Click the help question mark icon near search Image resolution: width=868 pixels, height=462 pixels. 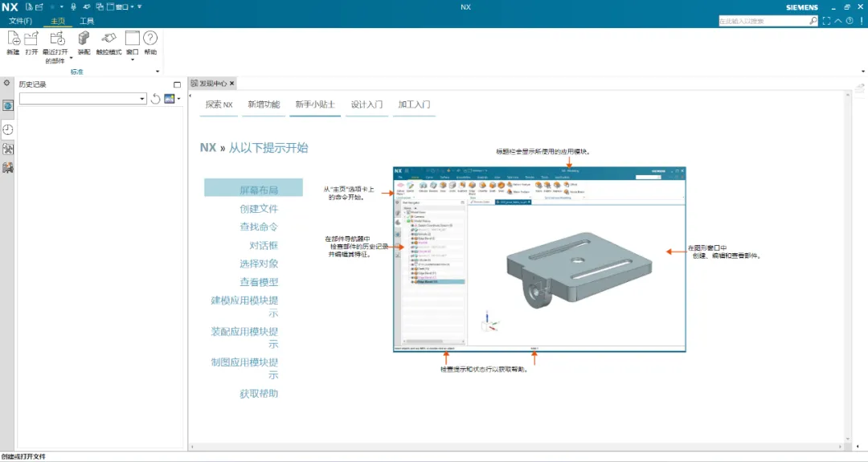click(x=850, y=21)
